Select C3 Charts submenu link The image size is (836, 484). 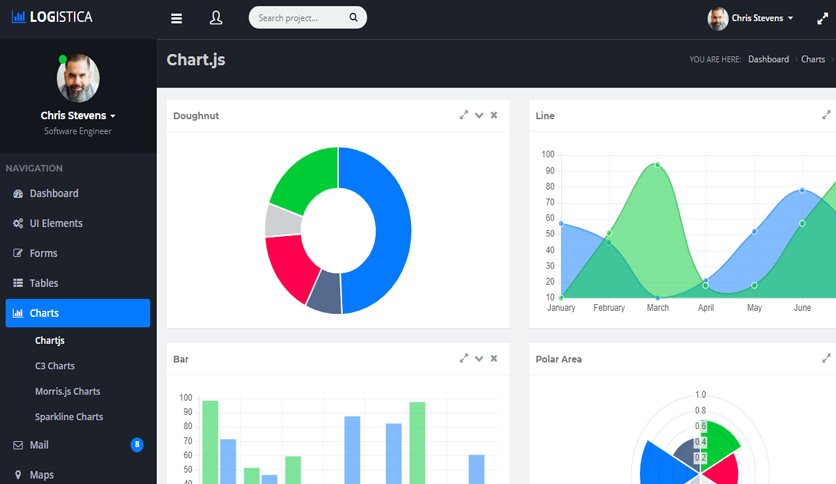click(55, 366)
